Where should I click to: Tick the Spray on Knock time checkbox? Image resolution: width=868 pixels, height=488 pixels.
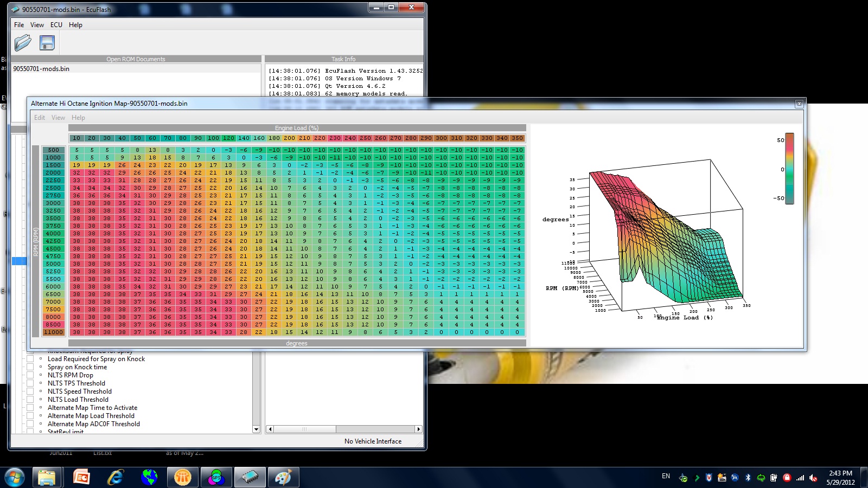(x=30, y=367)
